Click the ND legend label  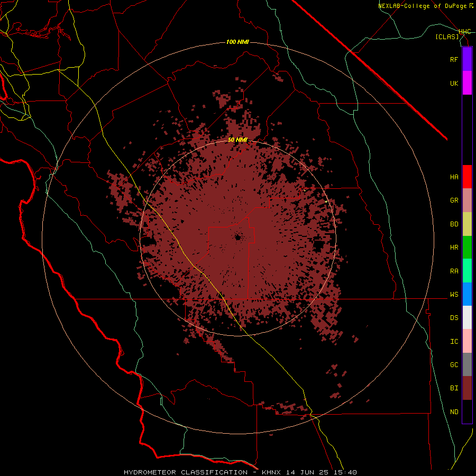[x=454, y=412]
